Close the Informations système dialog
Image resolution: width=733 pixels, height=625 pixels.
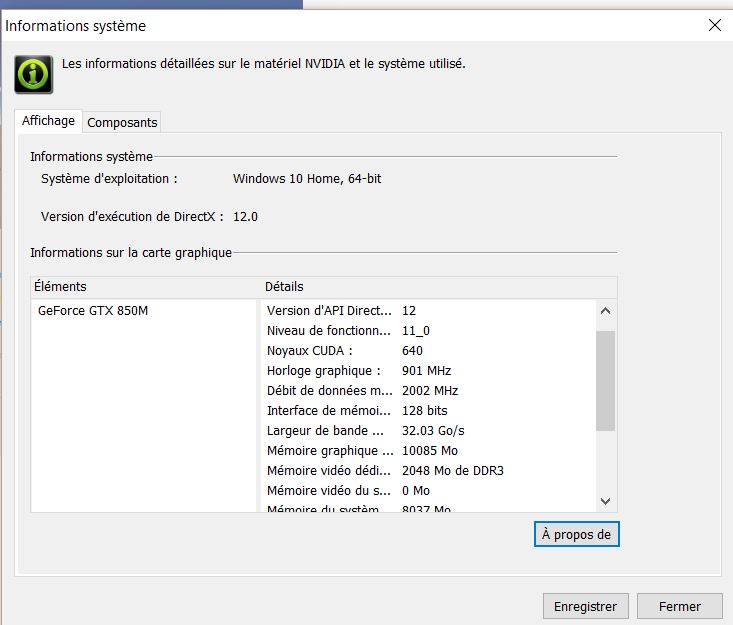coord(714,25)
